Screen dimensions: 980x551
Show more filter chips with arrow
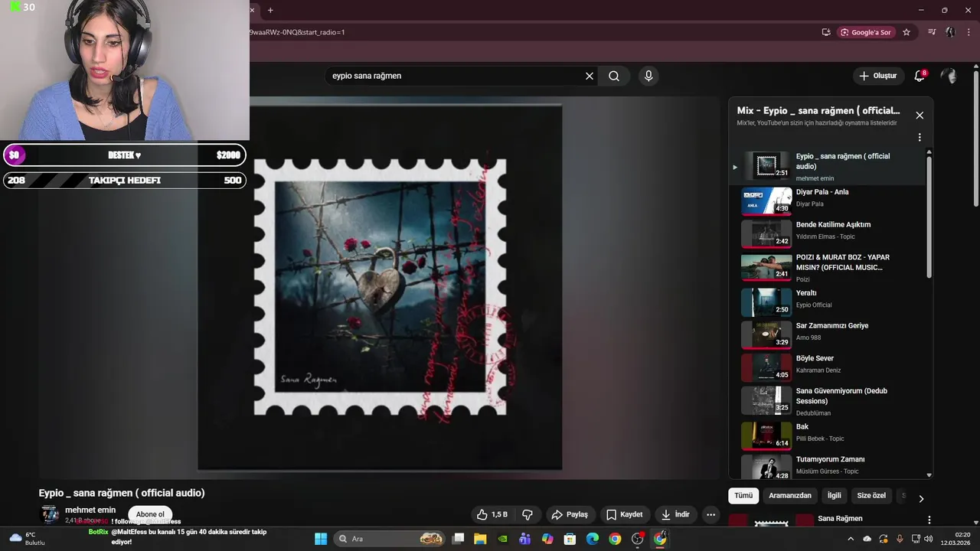(921, 498)
